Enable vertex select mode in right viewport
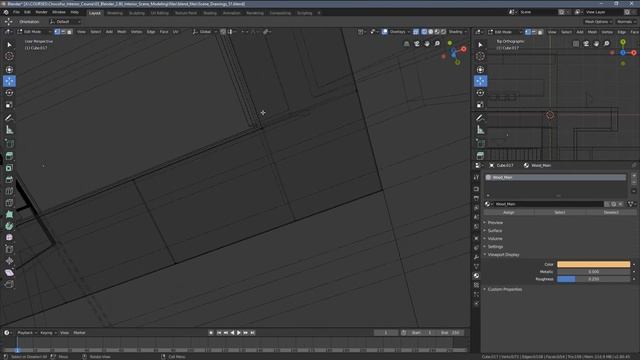Screen dimensions: 640x360 (x=528, y=31)
